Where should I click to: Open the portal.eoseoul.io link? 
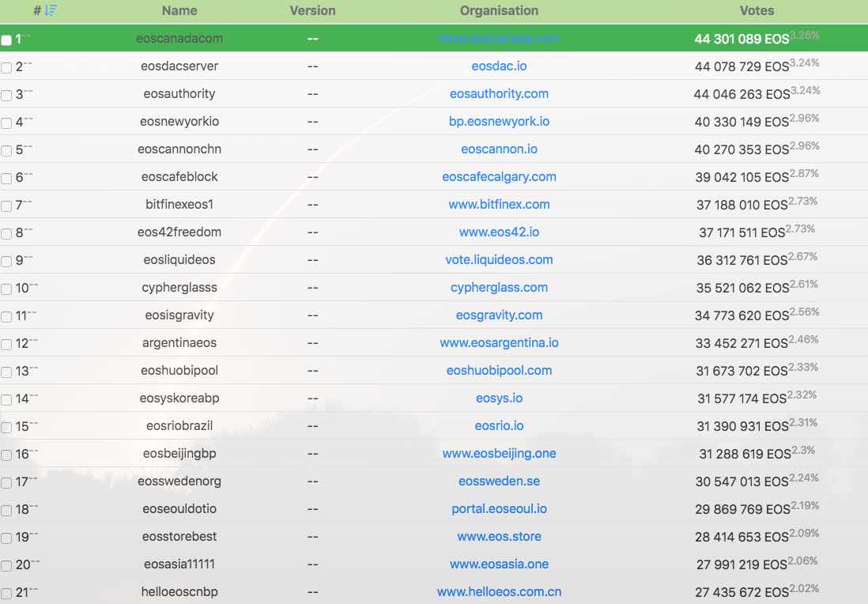point(499,509)
